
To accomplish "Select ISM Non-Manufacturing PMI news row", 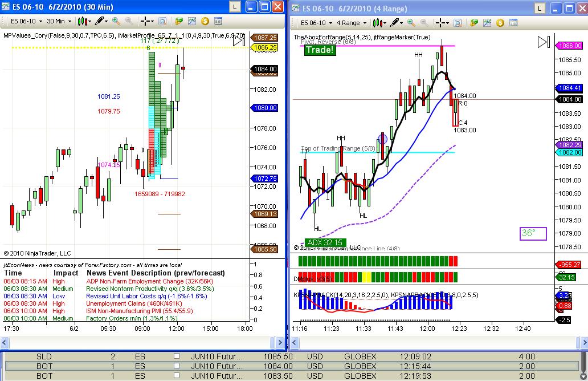I will (98, 311).
